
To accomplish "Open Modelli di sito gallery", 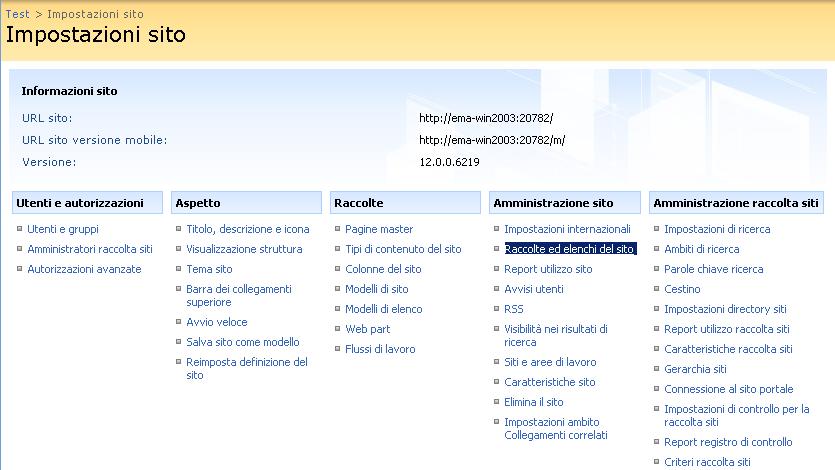I will coord(376,289).
